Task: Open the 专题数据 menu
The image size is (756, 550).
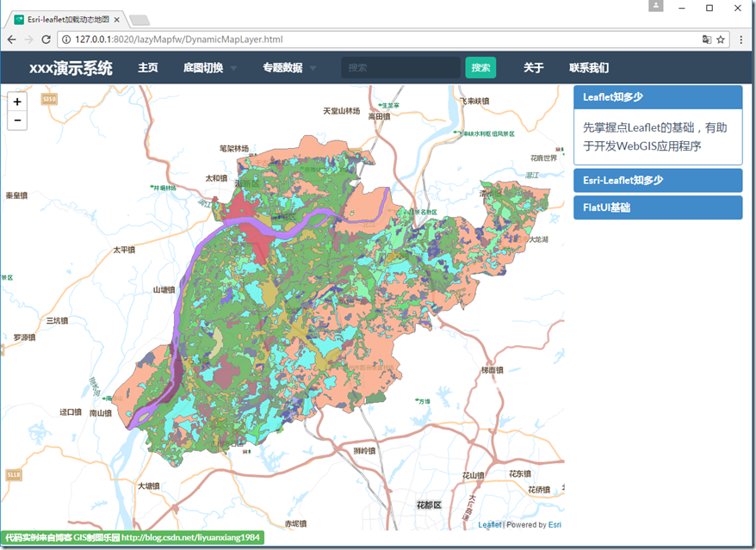Action: 283,68
